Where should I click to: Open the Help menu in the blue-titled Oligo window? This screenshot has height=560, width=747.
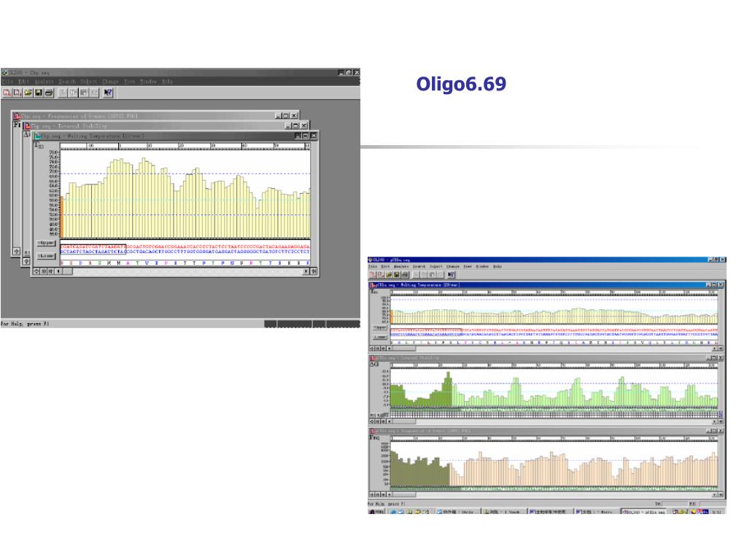point(498,267)
